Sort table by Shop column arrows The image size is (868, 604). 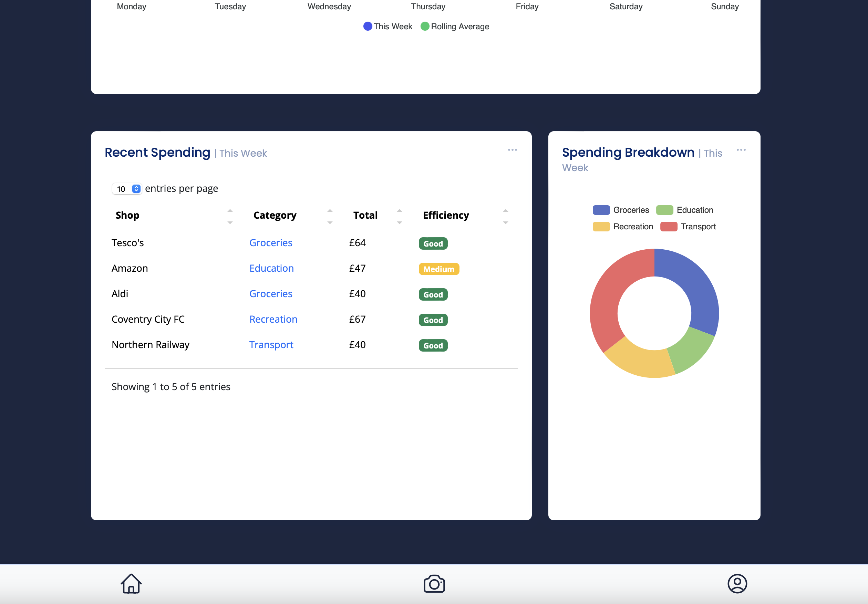[x=230, y=216]
